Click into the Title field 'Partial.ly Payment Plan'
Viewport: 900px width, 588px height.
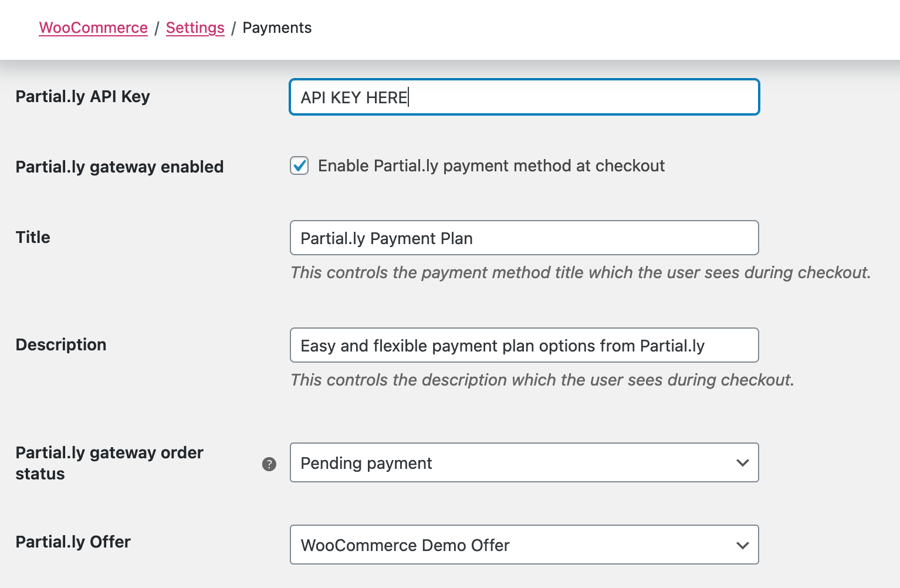524,238
